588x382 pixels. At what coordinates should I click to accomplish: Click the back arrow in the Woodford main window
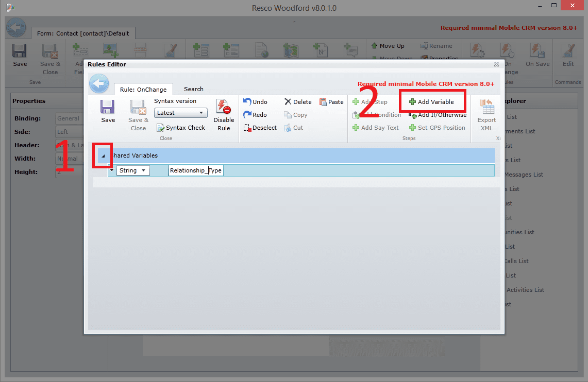pyautogui.click(x=16, y=27)
